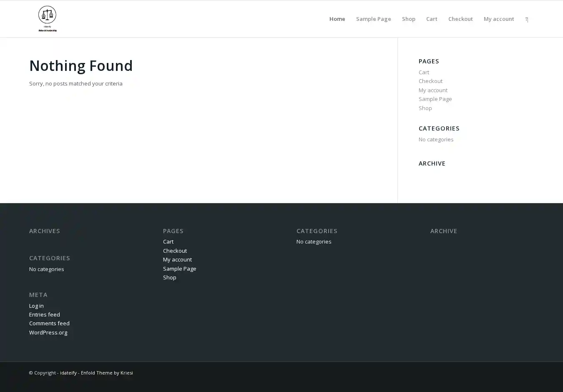Image resolution: width=563 pixels, height=392 pixels.
Task: Click Checkout in footer Pages column
Action: 175,251
